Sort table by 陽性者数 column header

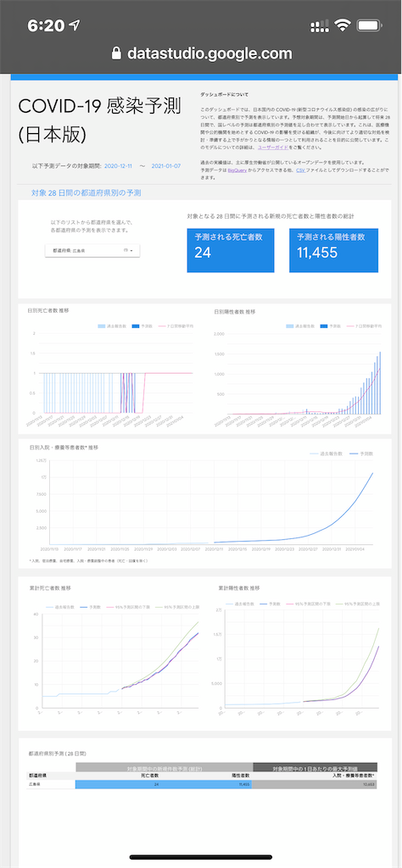[x=239, y=776]
